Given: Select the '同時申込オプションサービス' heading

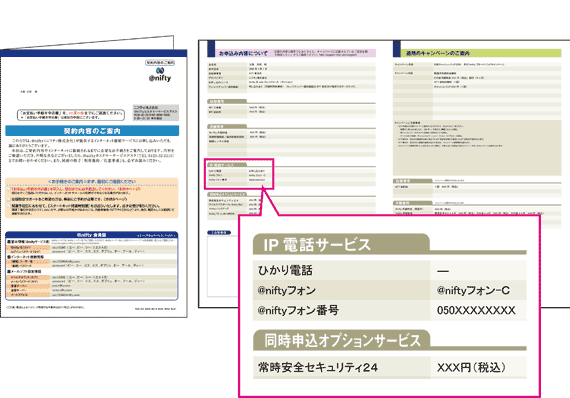Looking at the screenshot, I should [342, 340].
